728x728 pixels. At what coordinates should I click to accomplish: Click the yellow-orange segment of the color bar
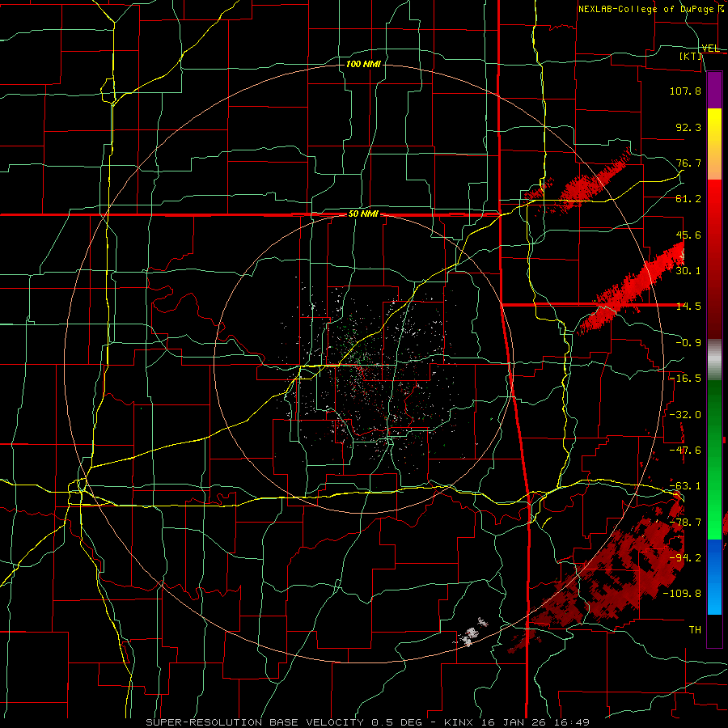pyautogui.click(x=714, y=144)
